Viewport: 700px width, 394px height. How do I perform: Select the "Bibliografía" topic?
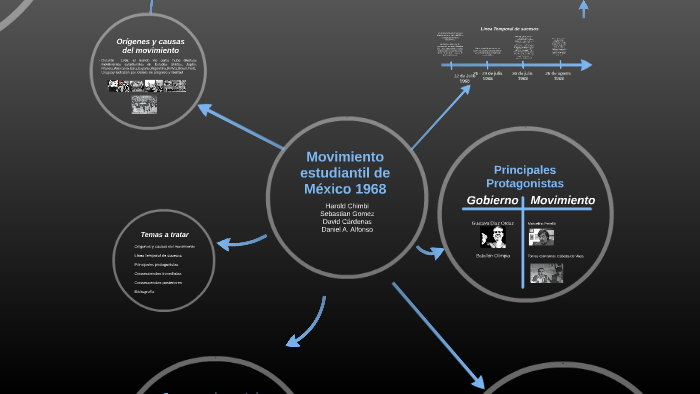coord(144,291)
